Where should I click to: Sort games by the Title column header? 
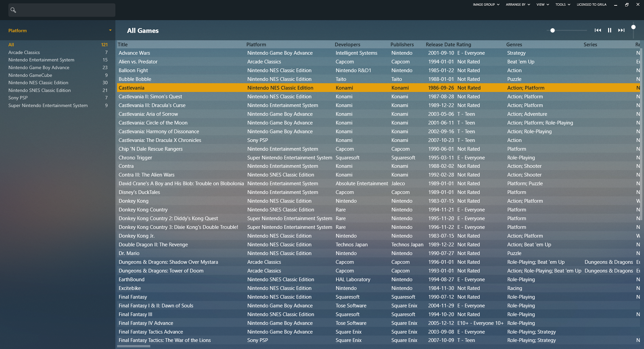[x=123, y=45]
